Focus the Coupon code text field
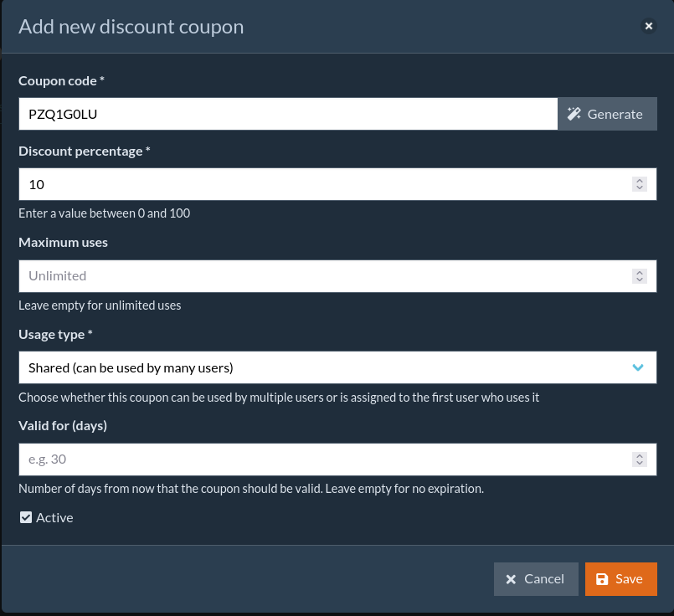The height and width of the screenshot is (616, 674). pyautogui.click(x=287, y=114)
